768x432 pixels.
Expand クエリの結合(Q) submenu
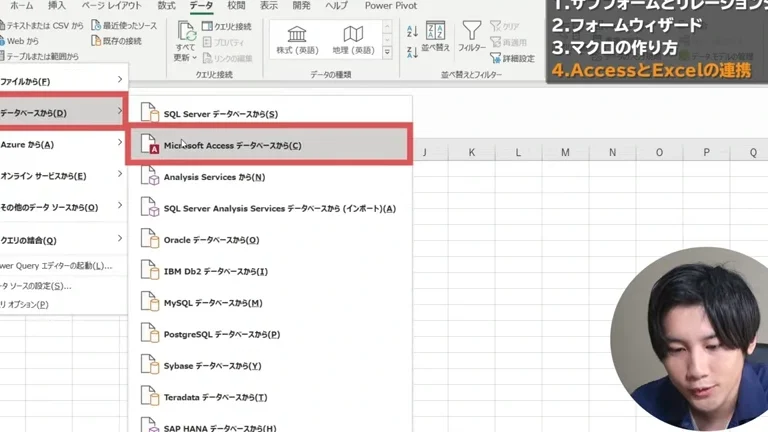click(63, 240)
